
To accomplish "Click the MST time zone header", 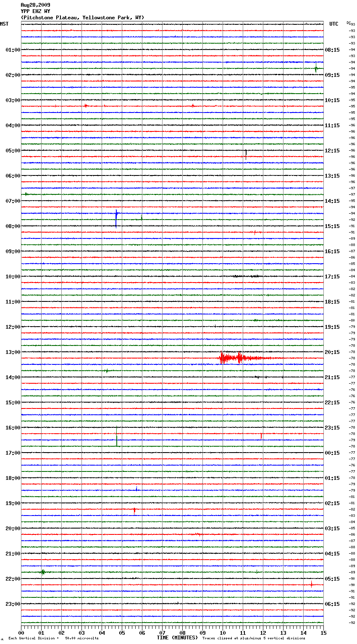I will (x=4, y=24).
